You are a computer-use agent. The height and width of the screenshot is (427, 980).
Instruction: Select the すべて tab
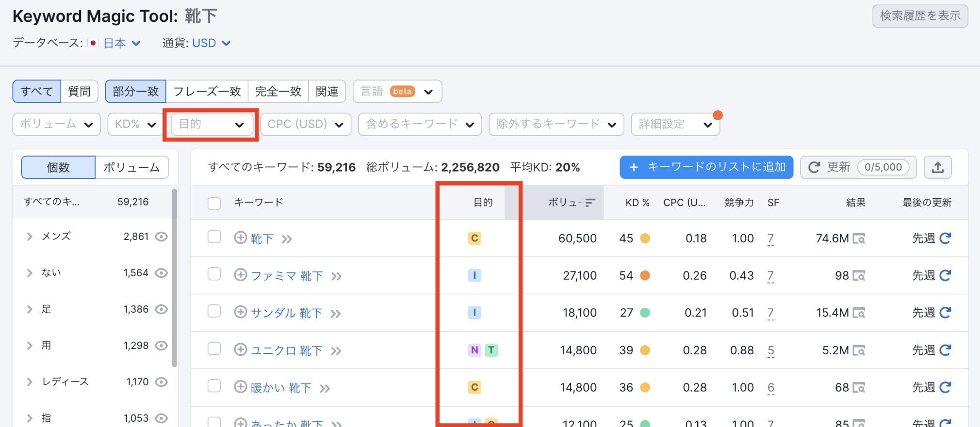click(37, 92)
